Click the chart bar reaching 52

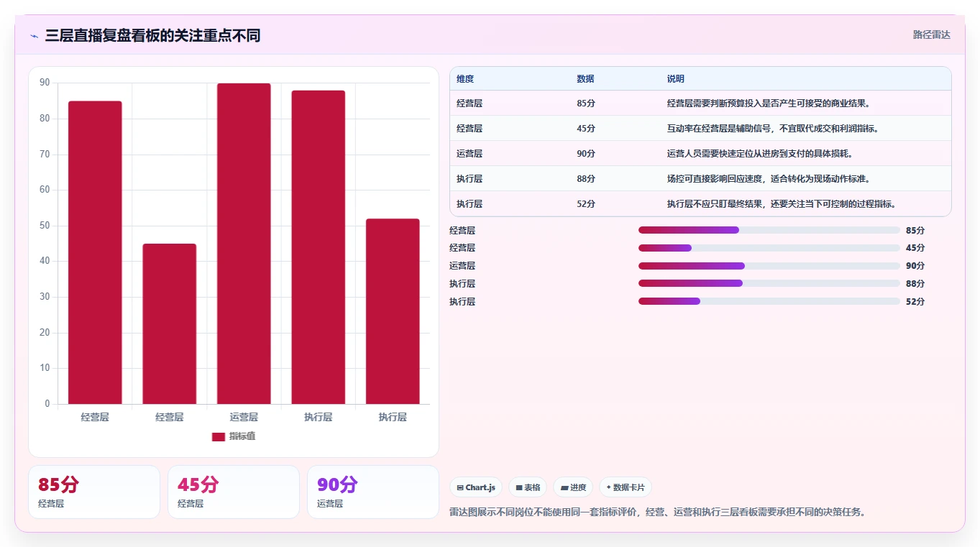coord(393,311)
